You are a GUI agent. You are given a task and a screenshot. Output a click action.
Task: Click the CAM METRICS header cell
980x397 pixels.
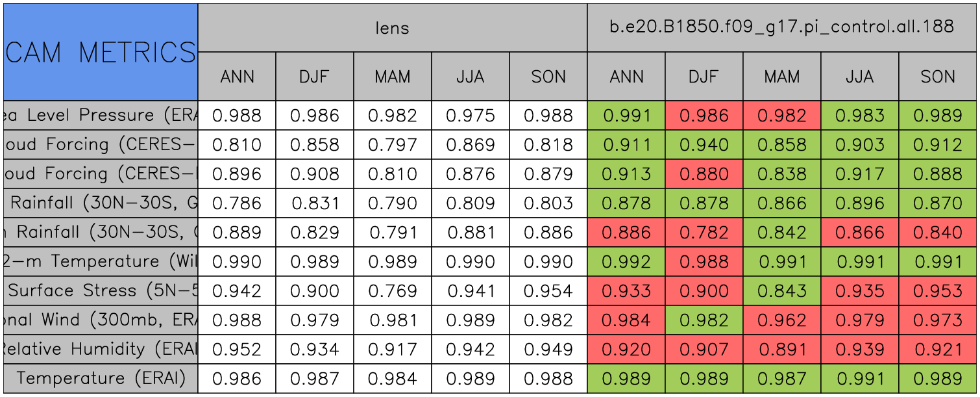point(101,52)
